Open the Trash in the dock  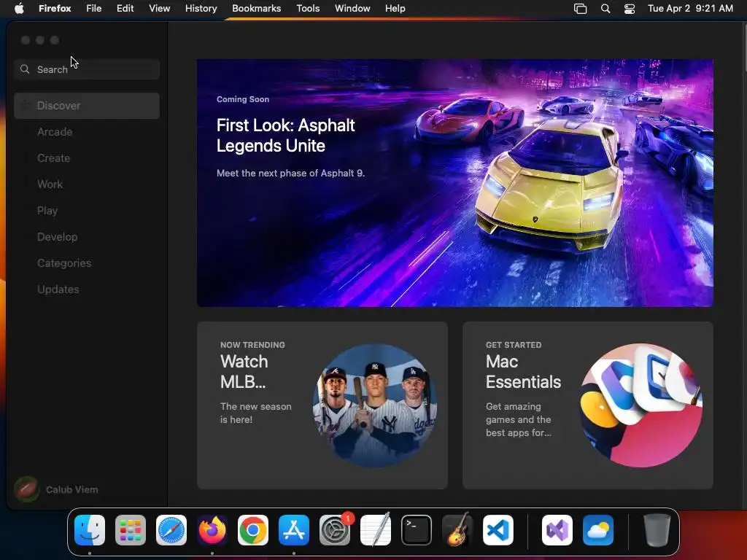pyautogui.click(x=657, y=530)
